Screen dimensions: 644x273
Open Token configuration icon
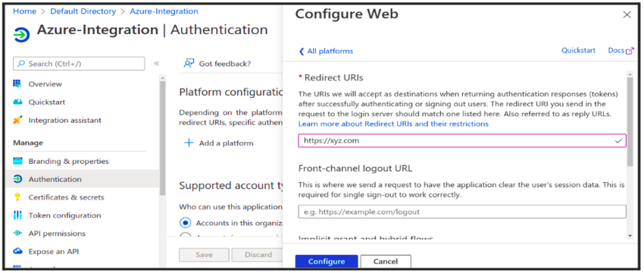pyautogui.click(x=17, y=215)
